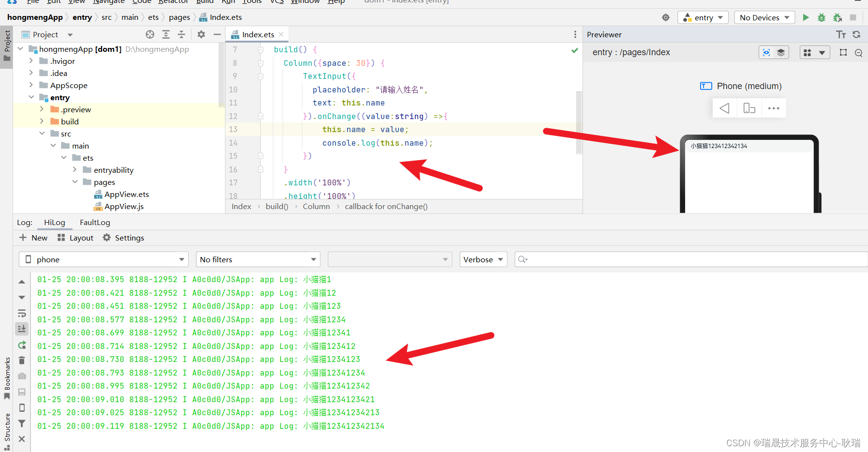Open the run target settings gear icon
The image size is (868, 452).
(666, 17)
